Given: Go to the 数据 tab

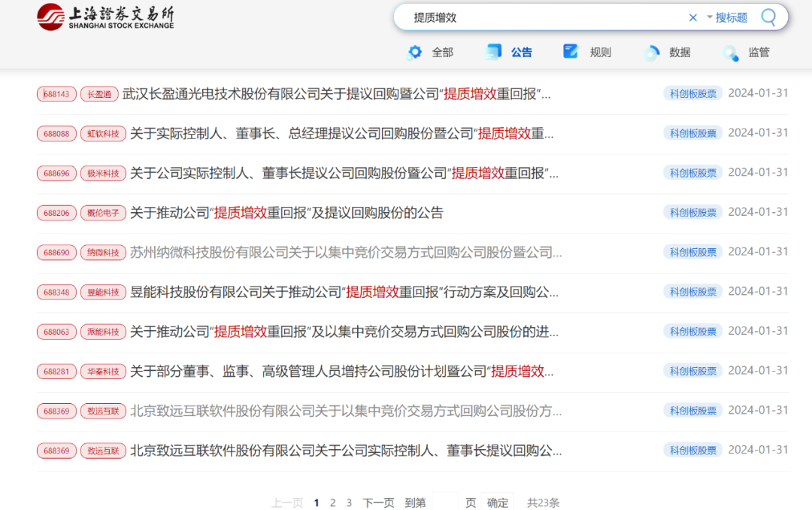Looking at the screenshot, I should [668, 53].
